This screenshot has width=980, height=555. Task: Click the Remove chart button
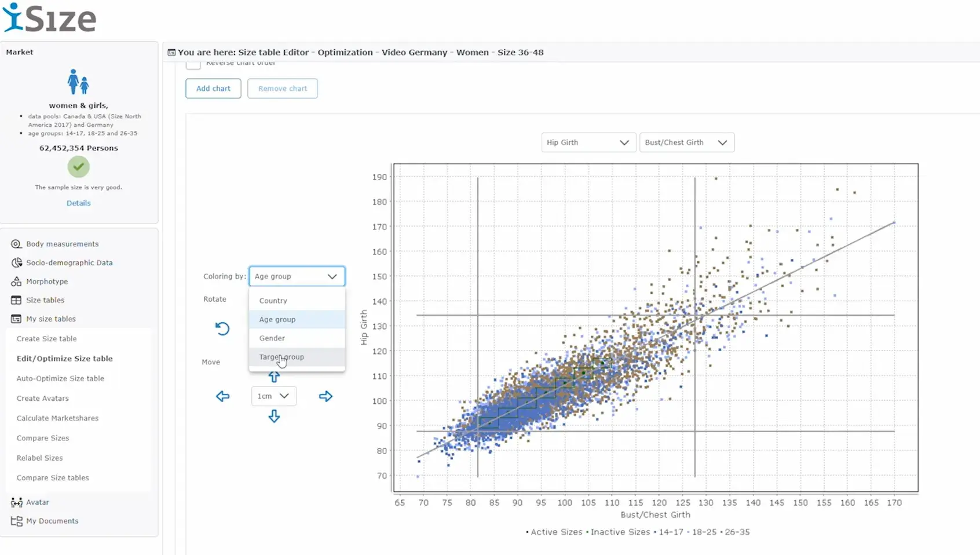283,89
